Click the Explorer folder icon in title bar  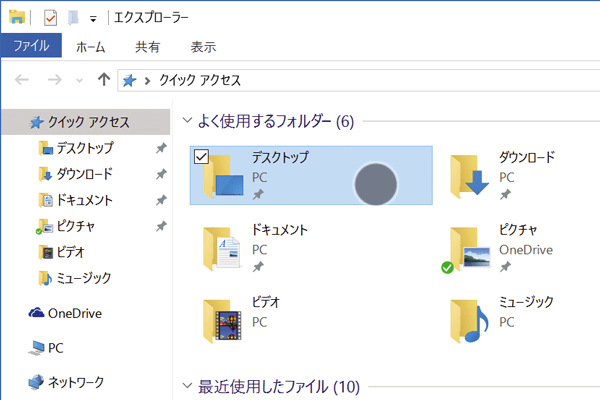click(17, 17)
